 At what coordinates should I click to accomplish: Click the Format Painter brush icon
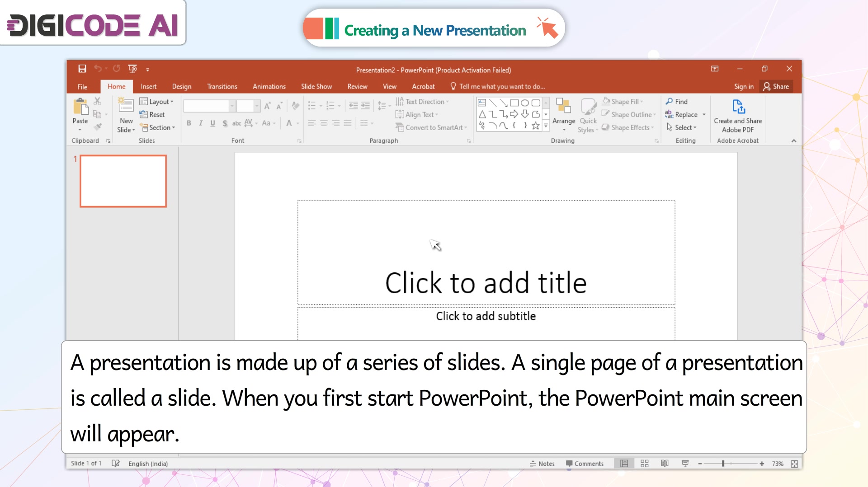pyautogui.click(x=97, y=127)
